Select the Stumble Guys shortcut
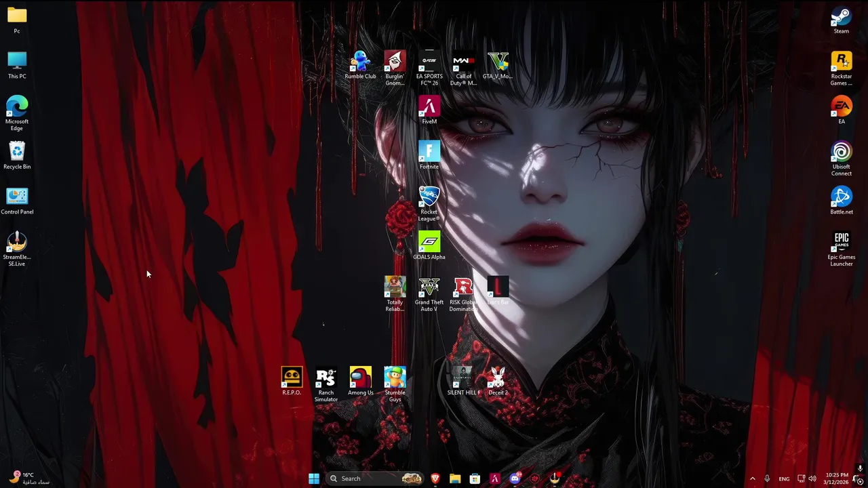Screen dimensions: 868x488 pos(395,385)
